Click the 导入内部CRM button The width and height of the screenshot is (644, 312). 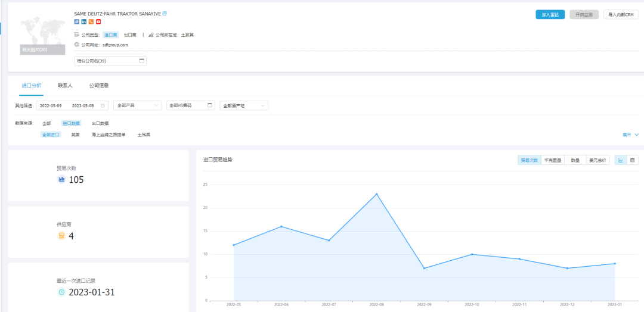621,14
